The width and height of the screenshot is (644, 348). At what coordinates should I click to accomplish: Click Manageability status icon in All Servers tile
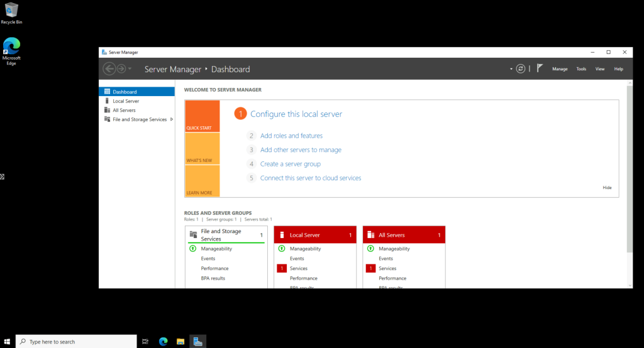pos(370,249)
